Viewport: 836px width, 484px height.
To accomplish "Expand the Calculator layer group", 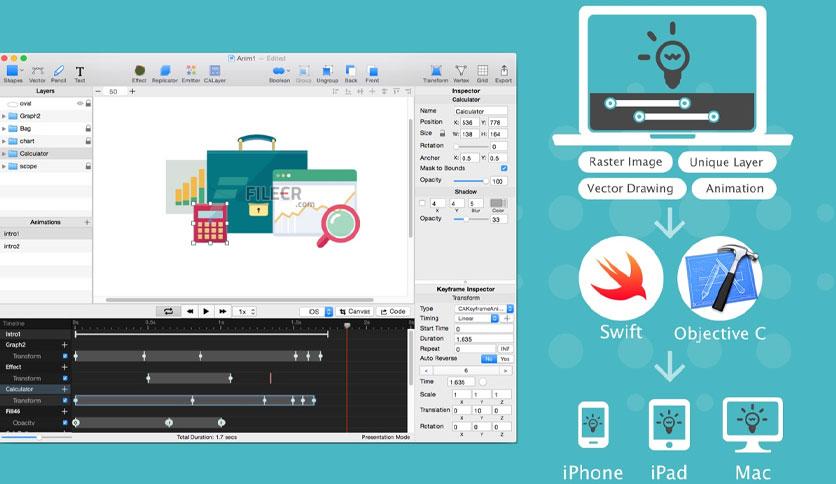I will (4, 154).
